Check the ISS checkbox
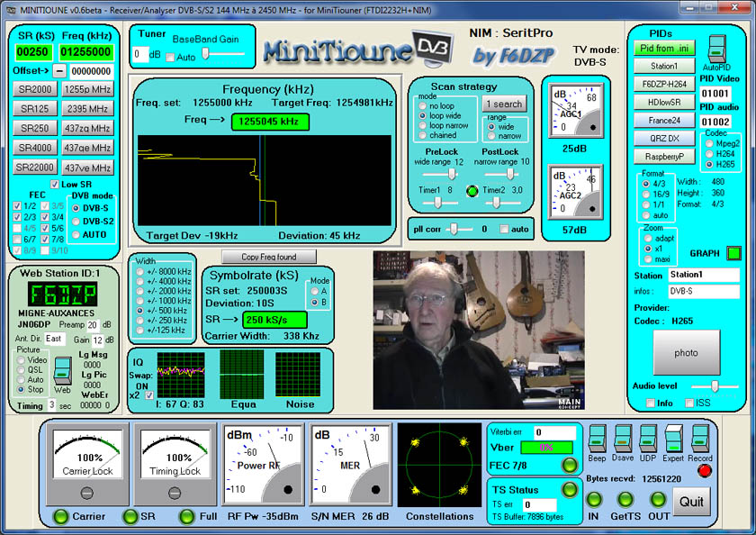 (689, 403)
